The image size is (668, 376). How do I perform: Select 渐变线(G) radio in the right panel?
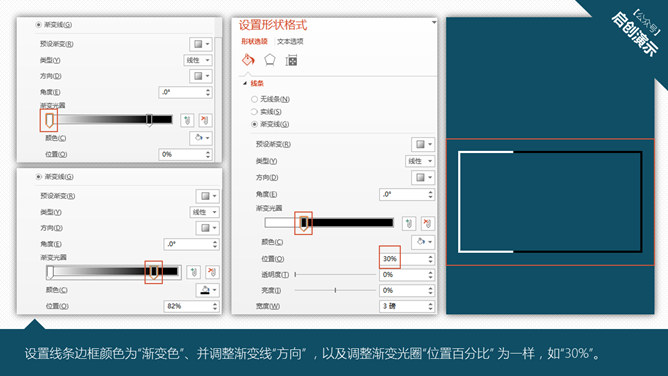click(x=254, y=124)
